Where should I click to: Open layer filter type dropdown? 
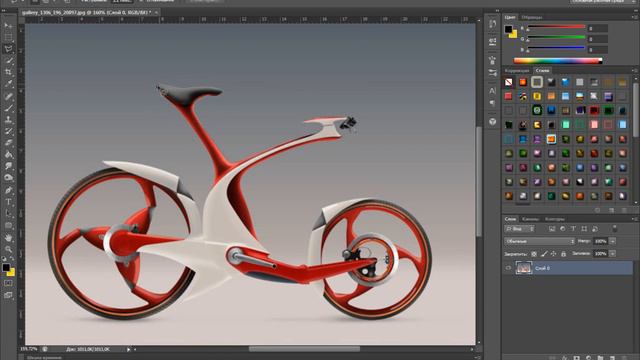[519, 229]
